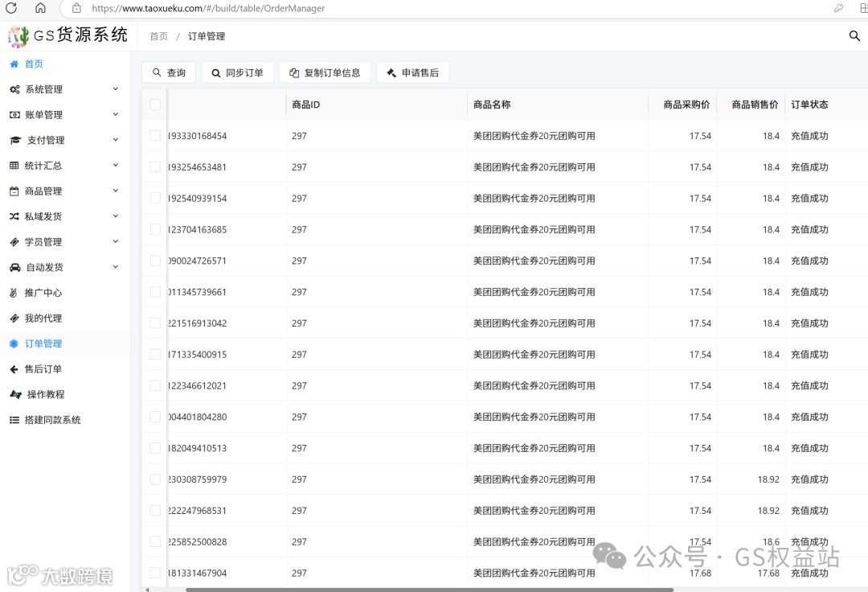This screenshot has width=868, height=592.
Task: Click the browser address bar URL
Action: coord(208,8)
